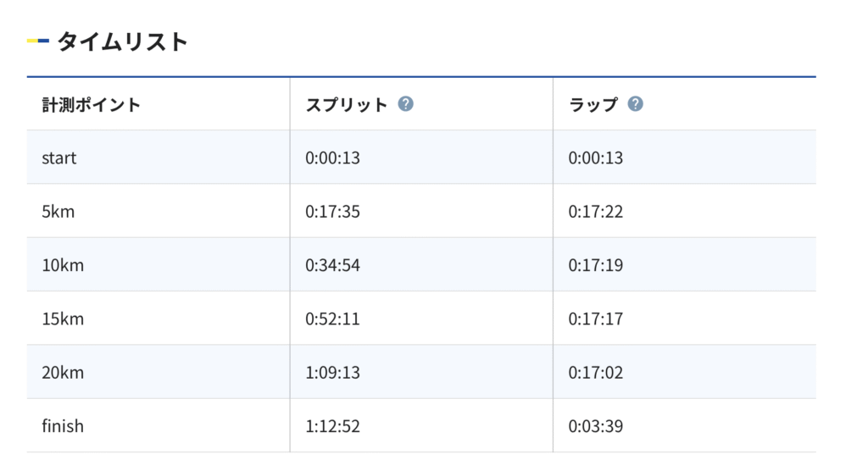Select the 10km row label
Viewport: 868px width, 471px height.
pyautogui.click(x=63, y=265)
